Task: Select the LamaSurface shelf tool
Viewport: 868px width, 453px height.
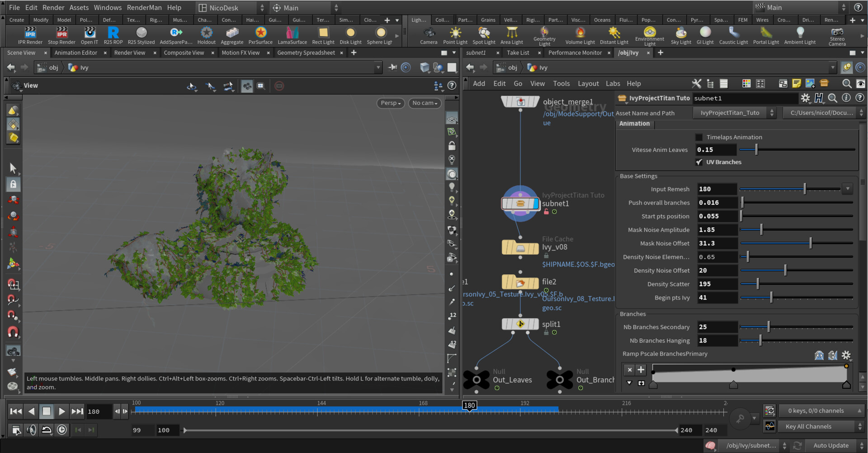Action: point(292,35)
